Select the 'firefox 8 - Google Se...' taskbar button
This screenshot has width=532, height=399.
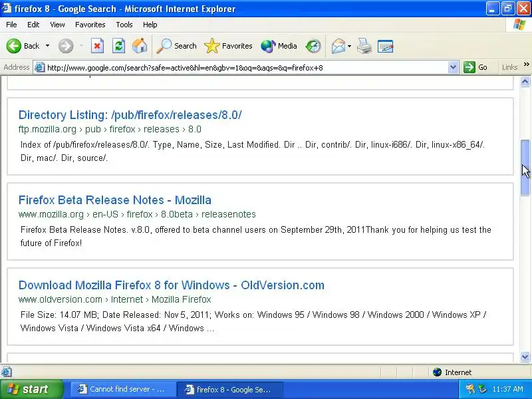pyautogui.click(x=229, y=390)
